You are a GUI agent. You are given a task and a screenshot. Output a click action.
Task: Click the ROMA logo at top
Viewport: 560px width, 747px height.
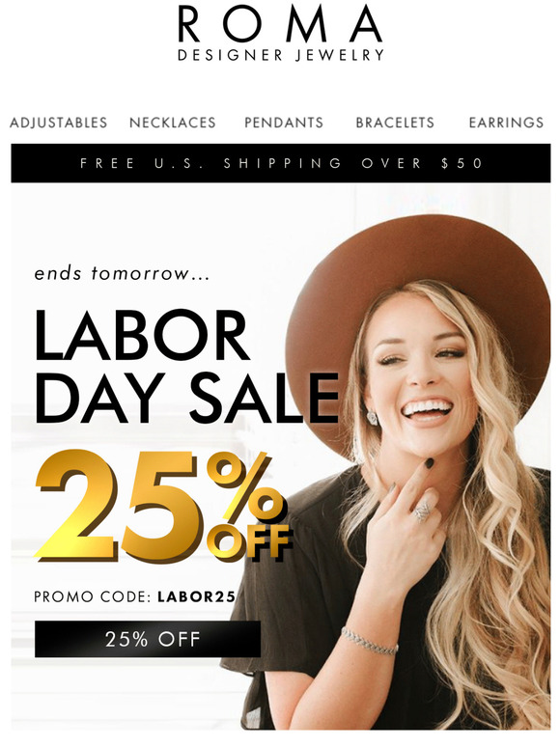[280, 25]
